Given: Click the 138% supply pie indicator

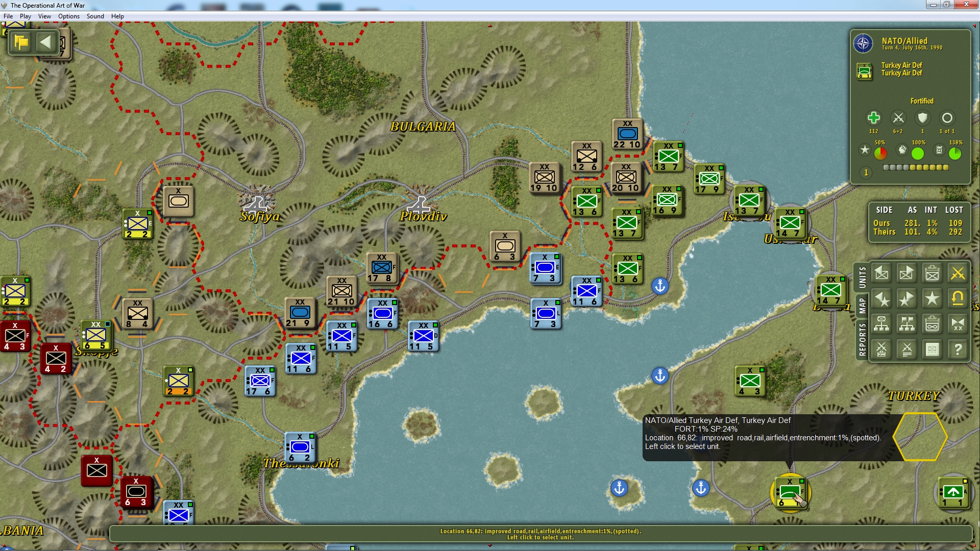Looking at the screenshot, I should pos(955,153).
